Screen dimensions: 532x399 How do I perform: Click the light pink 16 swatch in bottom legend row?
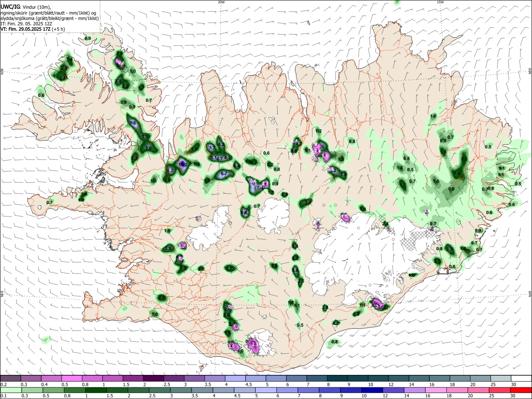435,390
